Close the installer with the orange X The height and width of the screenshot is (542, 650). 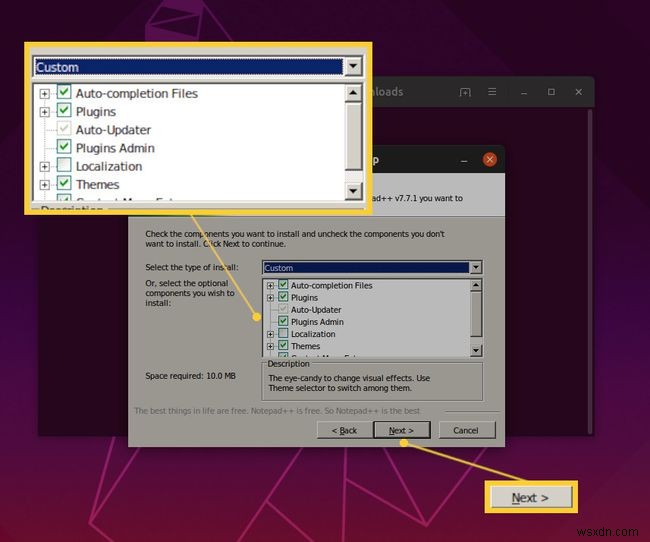tap(490, 160)
